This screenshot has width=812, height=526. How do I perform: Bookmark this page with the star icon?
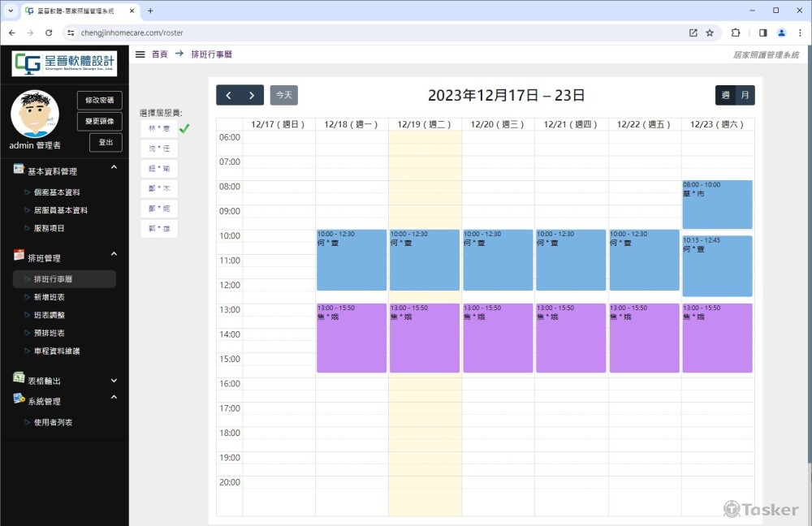click(x=710, y=32)
